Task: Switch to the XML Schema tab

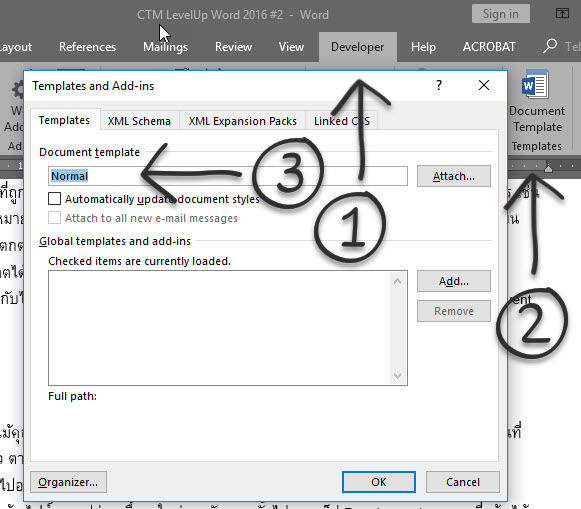Action: pyautogui.click(x=139, y=121)
